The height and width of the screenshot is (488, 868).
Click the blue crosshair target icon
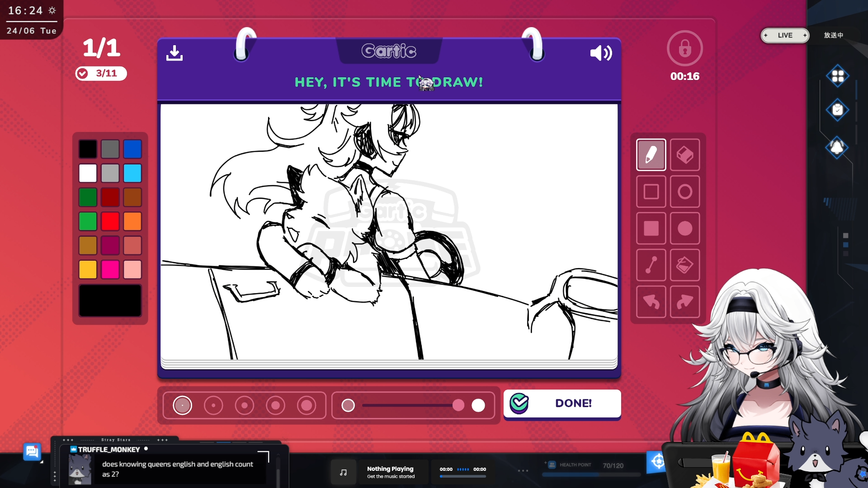[657, 462]
